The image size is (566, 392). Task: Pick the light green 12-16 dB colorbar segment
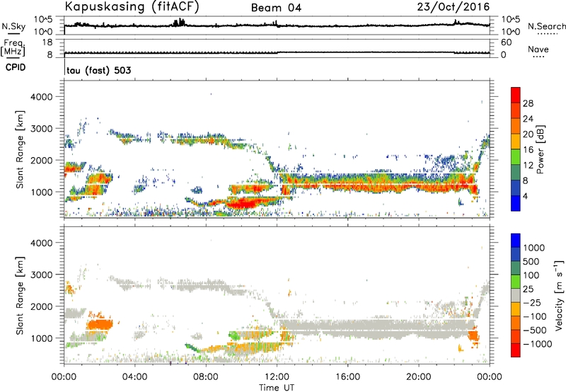tap(516, 157)
